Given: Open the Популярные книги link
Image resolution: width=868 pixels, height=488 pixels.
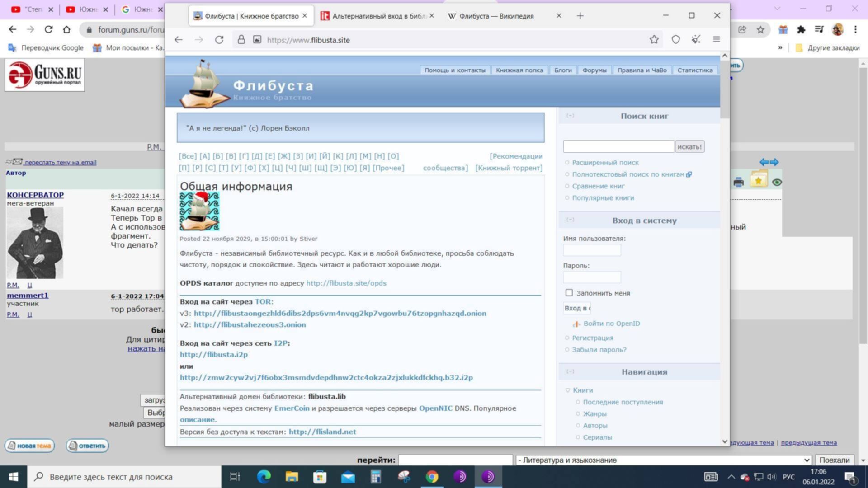Looking at the screenshot, I should click(603, 198).
